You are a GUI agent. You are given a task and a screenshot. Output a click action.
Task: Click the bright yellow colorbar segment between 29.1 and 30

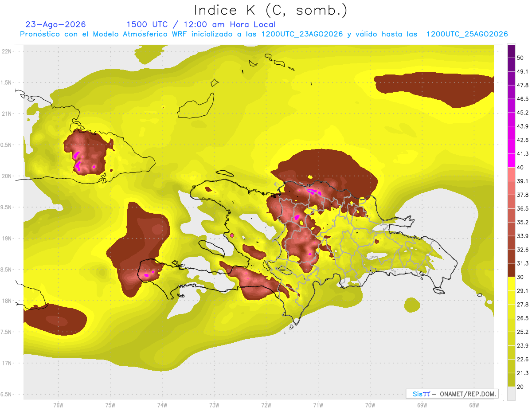512,283
